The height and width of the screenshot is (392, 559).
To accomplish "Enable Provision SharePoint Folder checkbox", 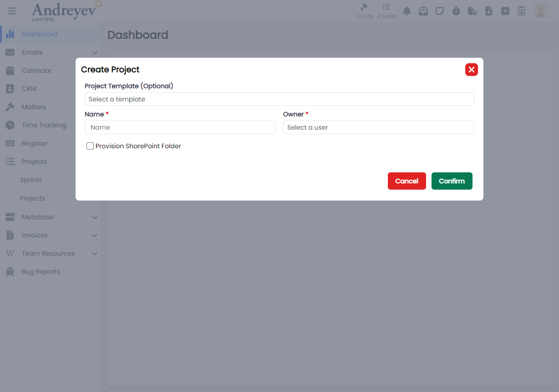I will [x=90, y=146].
